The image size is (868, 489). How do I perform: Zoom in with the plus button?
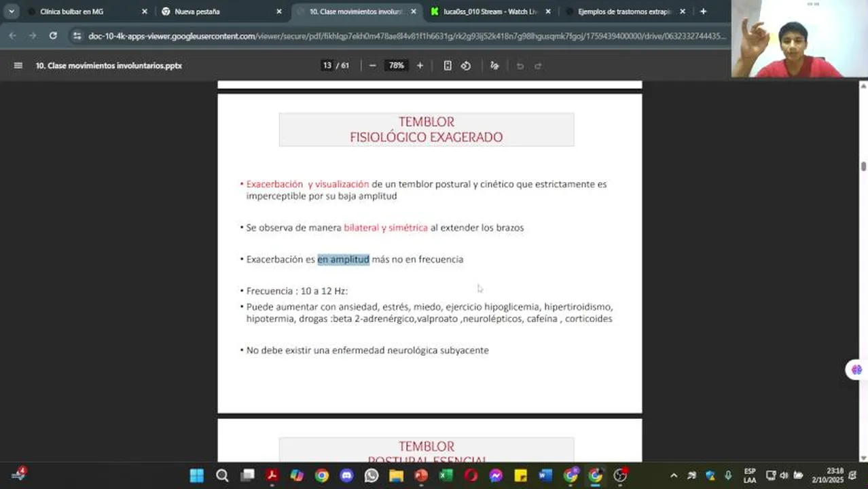pyautogui.click(x=420, y=66)
